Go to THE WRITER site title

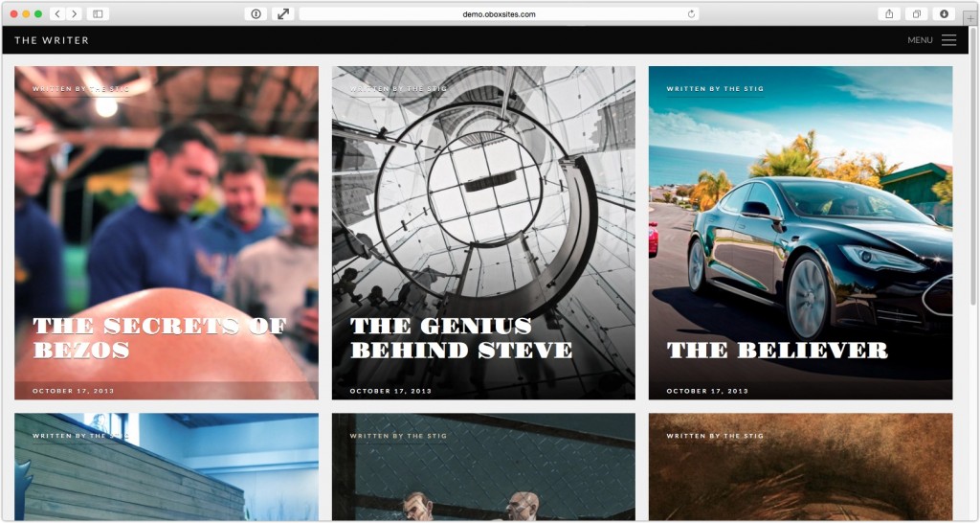coord(52,40)
